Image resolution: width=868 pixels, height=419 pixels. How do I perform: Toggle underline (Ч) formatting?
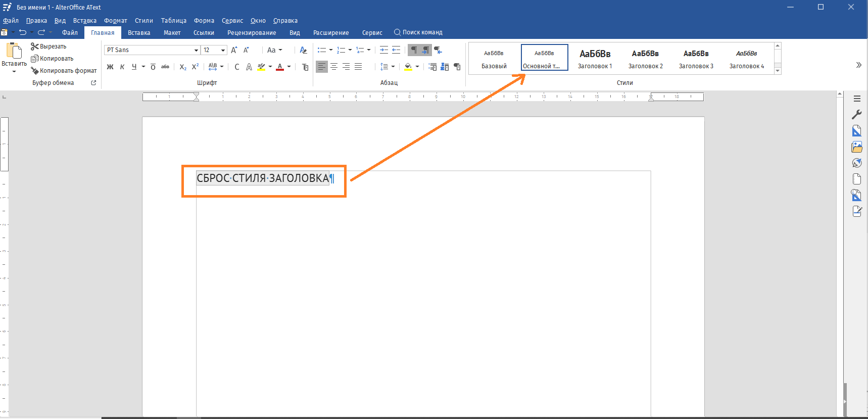134,67
